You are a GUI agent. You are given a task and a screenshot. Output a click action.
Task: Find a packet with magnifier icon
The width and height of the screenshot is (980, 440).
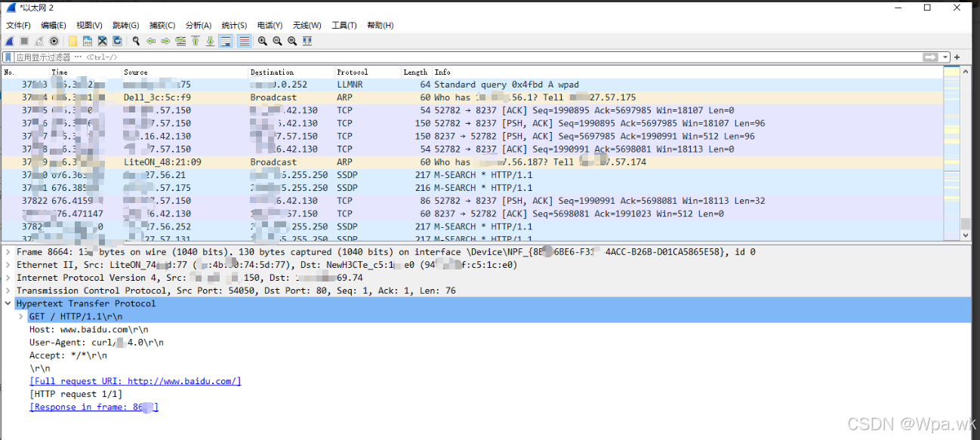(x=136, y=41)
